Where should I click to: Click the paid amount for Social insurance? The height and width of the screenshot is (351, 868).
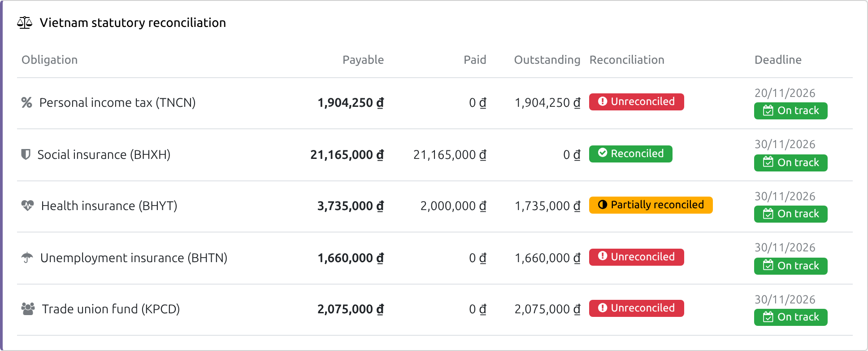450,155
